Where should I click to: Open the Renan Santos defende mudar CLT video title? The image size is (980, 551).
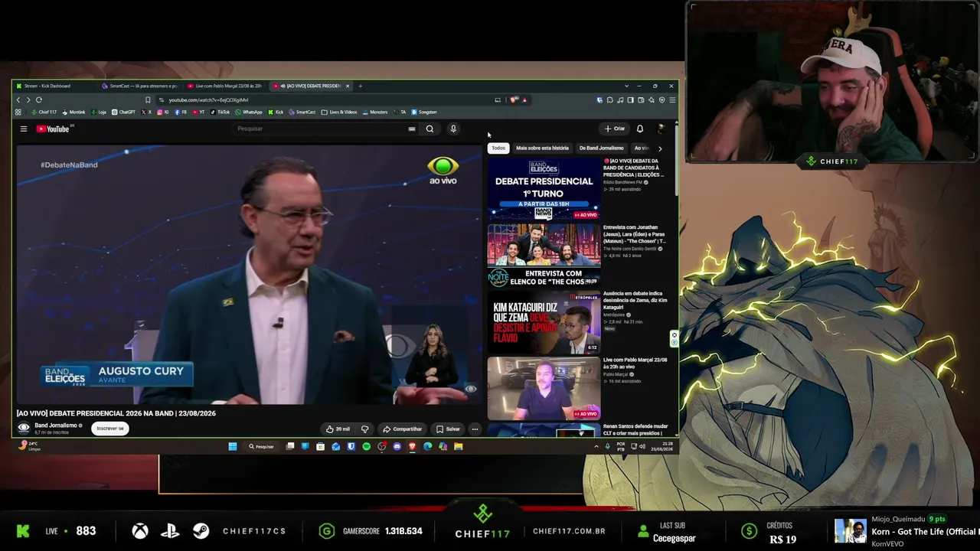tap(635, 429)
